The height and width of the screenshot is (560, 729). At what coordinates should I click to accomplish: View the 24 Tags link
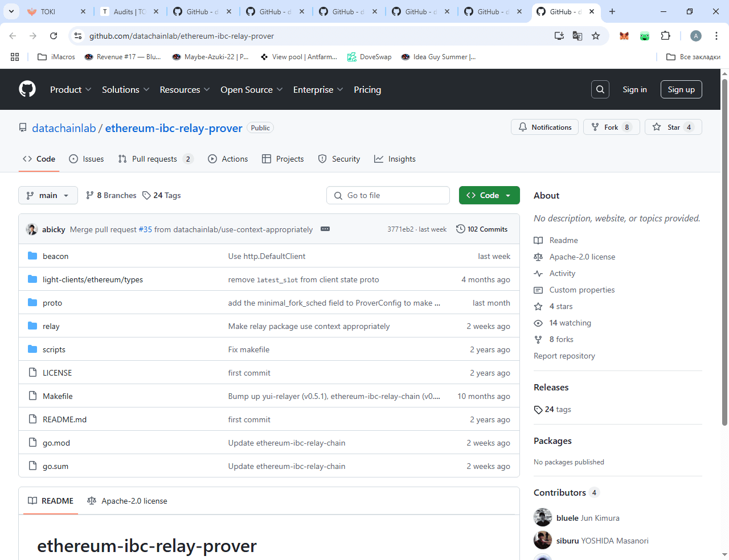[x=162, y=195]
